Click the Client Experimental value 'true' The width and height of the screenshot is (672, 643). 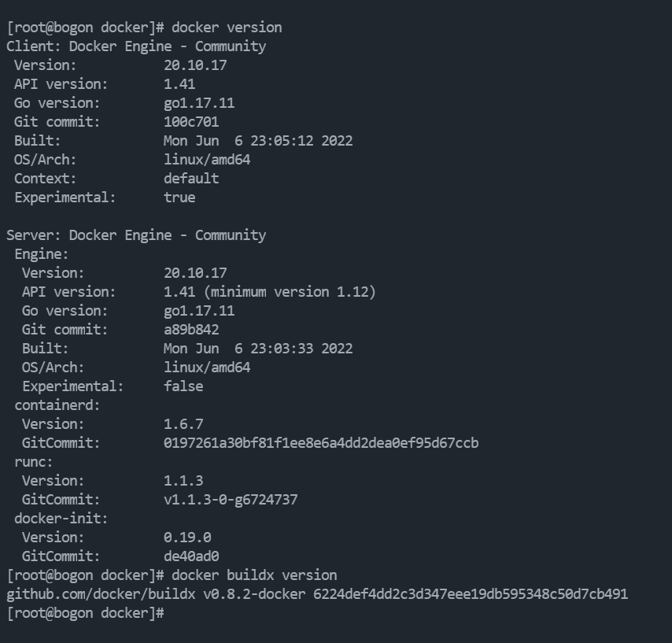pyautogui.click(x=179, y=198)
